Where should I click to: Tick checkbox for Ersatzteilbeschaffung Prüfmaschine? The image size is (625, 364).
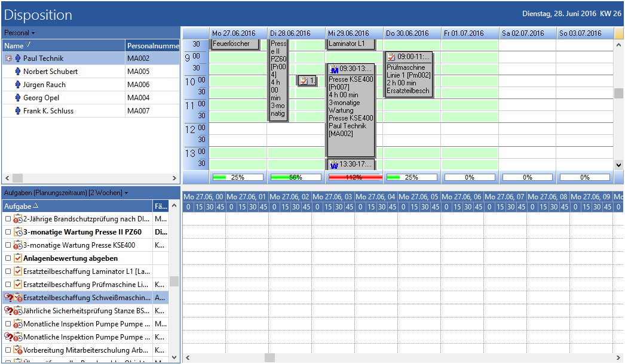[x=8, y=285]
